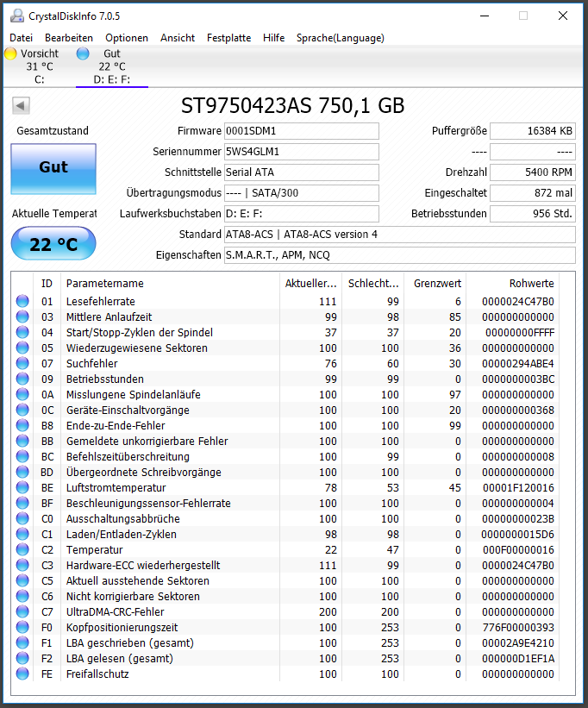Click status orb of Geräte-Einschaltvorgänge row
The height and width of the screenshot is (708, 588).
pyautogui.click(x=22, y=410)
